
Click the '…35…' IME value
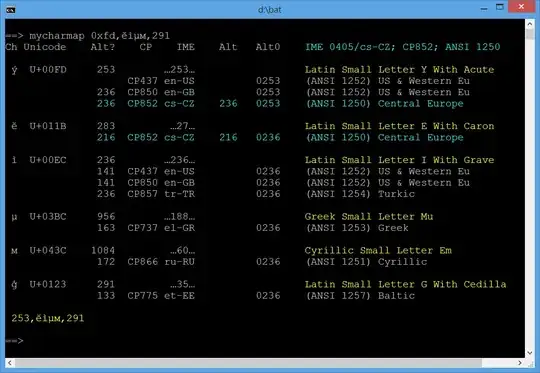[183, 284]
